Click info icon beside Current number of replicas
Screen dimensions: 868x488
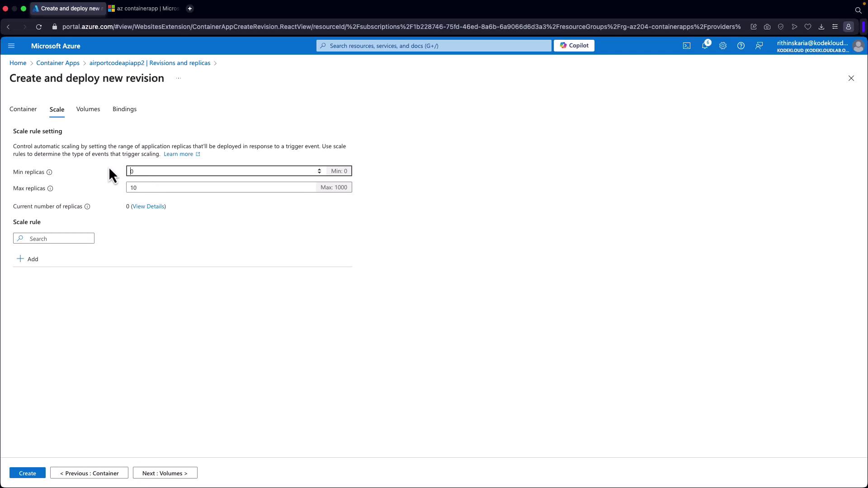point(87,206)
